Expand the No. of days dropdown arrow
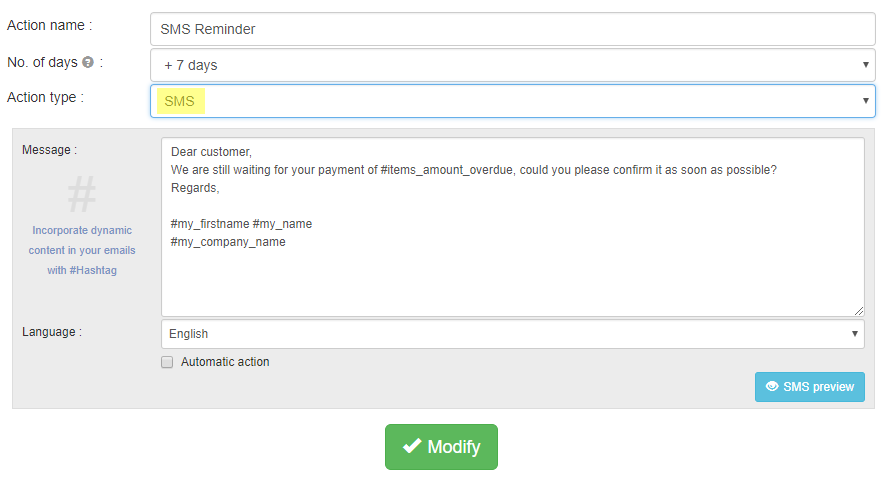The width and height of the screenshot is (883, 480). click(865, 65)
